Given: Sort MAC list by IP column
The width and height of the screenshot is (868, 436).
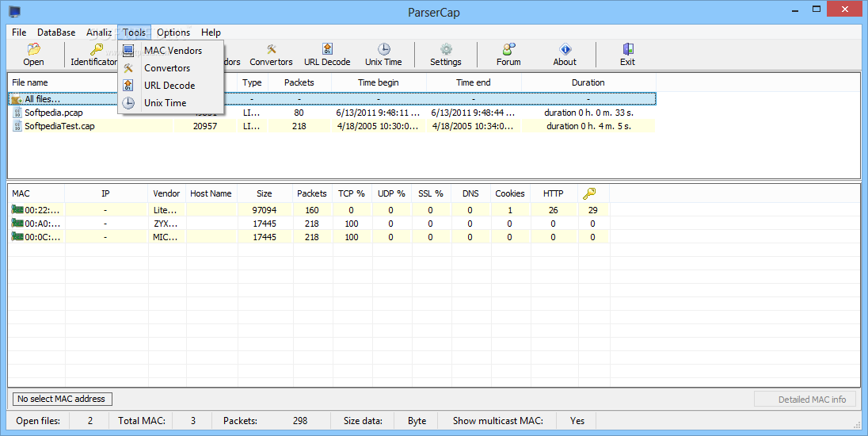Looking at the screenshot, I should click(106, 193).
